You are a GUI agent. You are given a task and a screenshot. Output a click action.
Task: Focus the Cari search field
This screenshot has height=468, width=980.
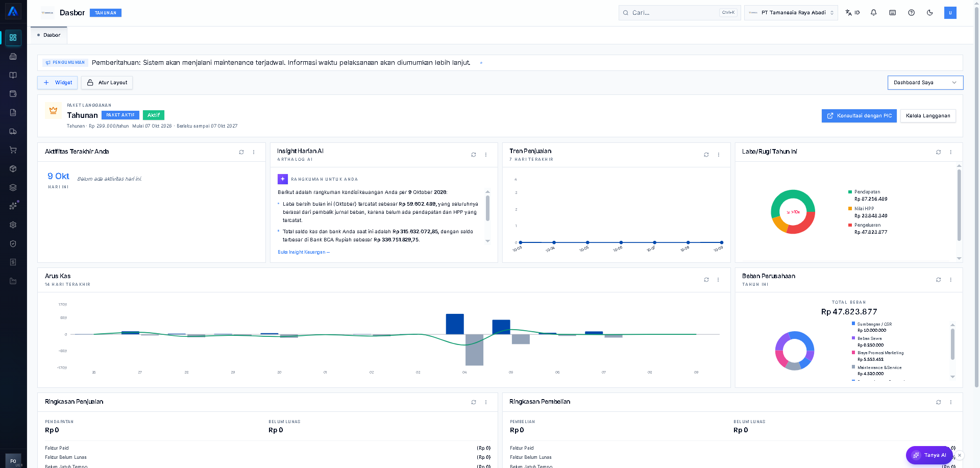[x=679, y=13]
